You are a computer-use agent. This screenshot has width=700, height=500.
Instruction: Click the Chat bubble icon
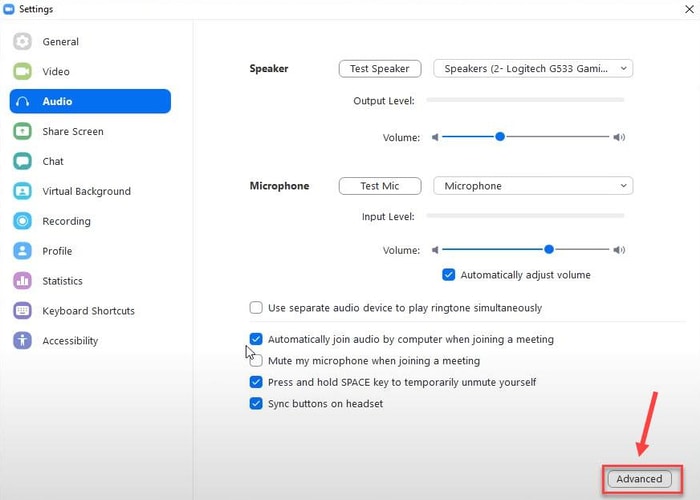coord(22,161)
